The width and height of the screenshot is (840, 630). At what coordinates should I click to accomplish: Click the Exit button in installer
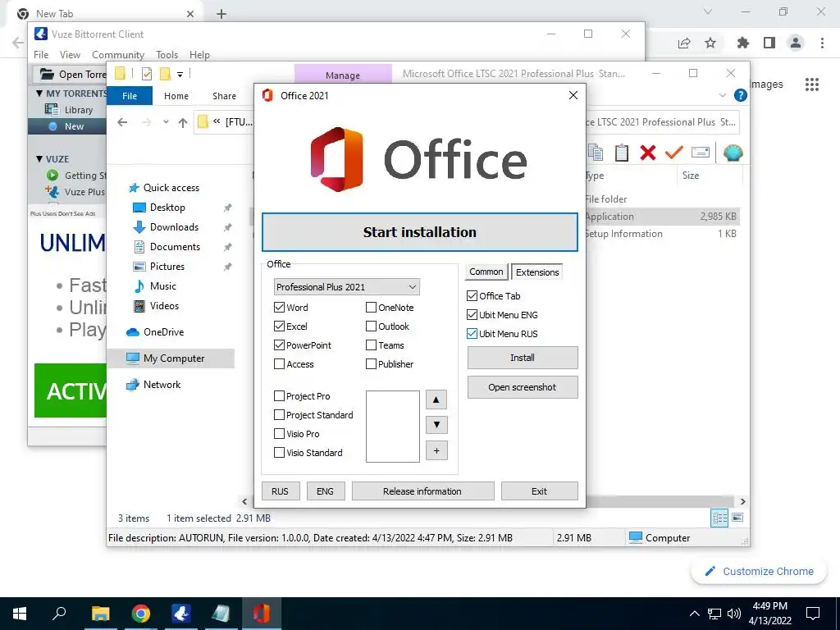point(539,491)
